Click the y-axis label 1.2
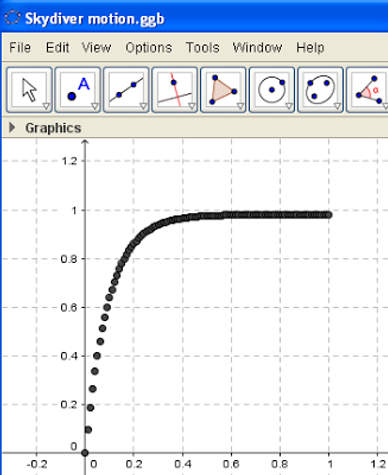Image resolution: width=388 pixels, height=475 pixels. coord(69,161)
